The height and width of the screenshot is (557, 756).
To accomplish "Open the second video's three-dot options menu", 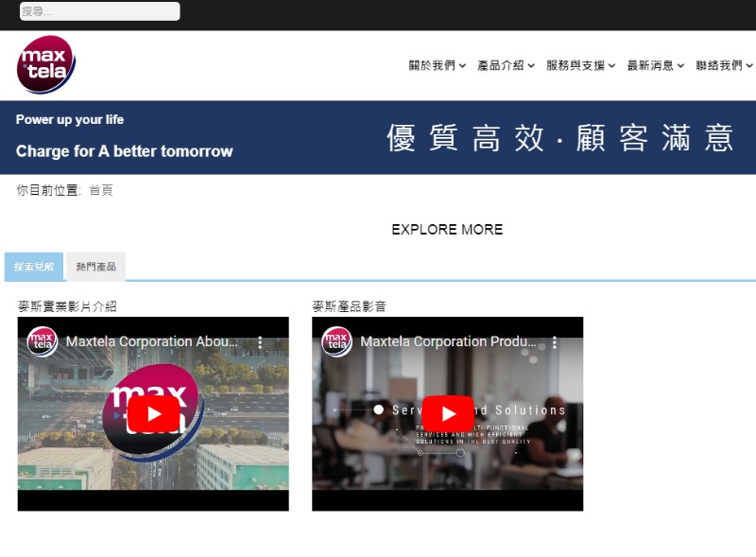I will 555,342.
